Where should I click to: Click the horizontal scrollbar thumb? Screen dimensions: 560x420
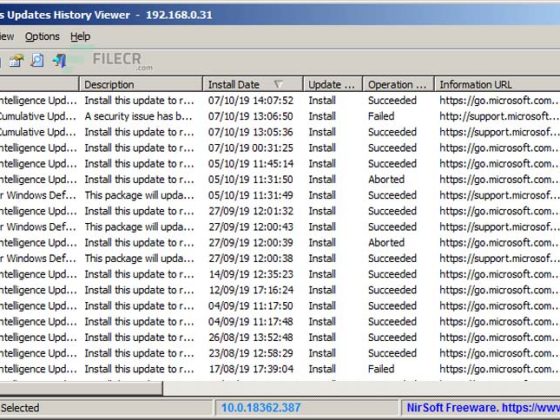[81, 389]
